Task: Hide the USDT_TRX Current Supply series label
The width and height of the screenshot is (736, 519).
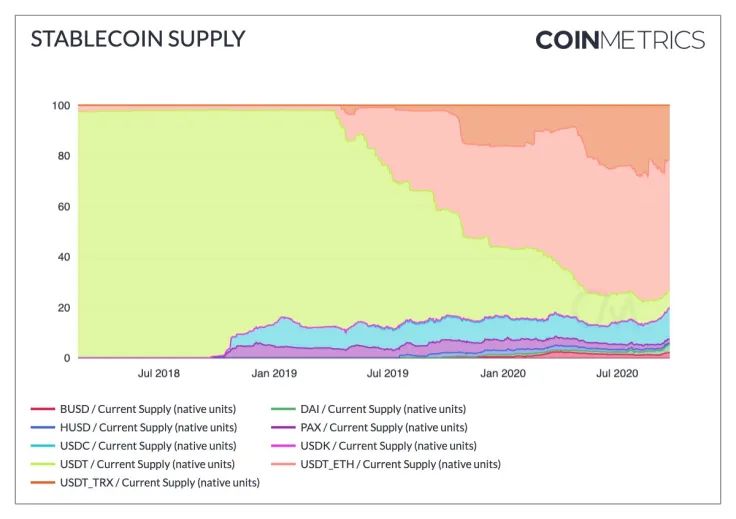Action: tap(160, 482)
